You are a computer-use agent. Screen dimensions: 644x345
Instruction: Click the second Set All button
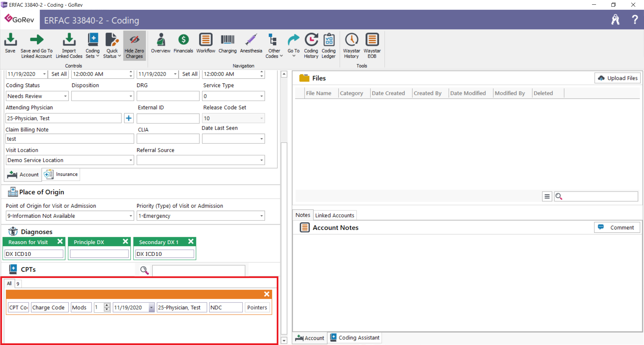pyautogui.click(x=190, y=74)
